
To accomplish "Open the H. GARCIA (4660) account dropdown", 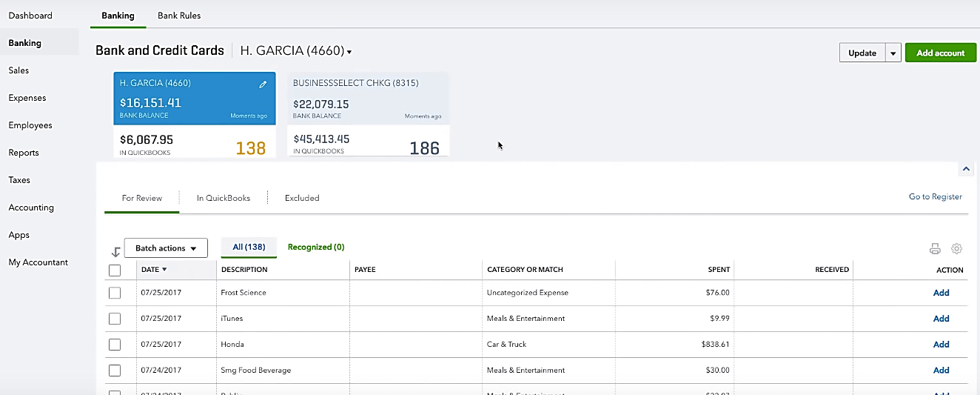I will click(x=296, y=51).
